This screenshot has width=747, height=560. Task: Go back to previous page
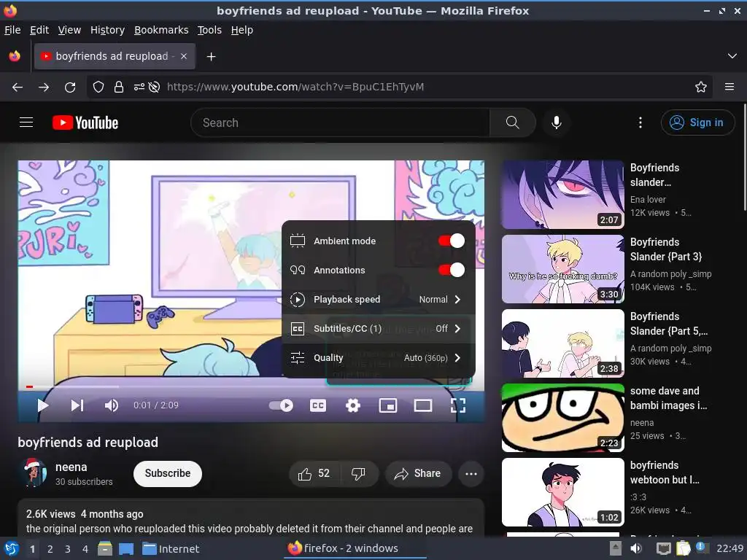18,87
